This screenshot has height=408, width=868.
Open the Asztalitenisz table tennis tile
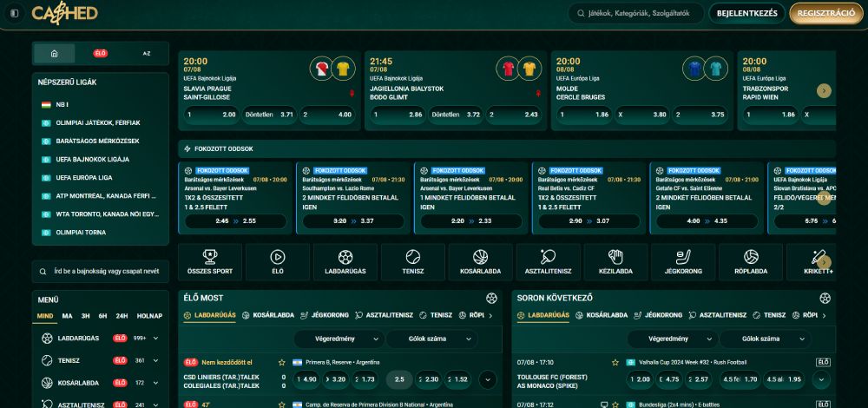pyautogui.click(x=549, y=261)
